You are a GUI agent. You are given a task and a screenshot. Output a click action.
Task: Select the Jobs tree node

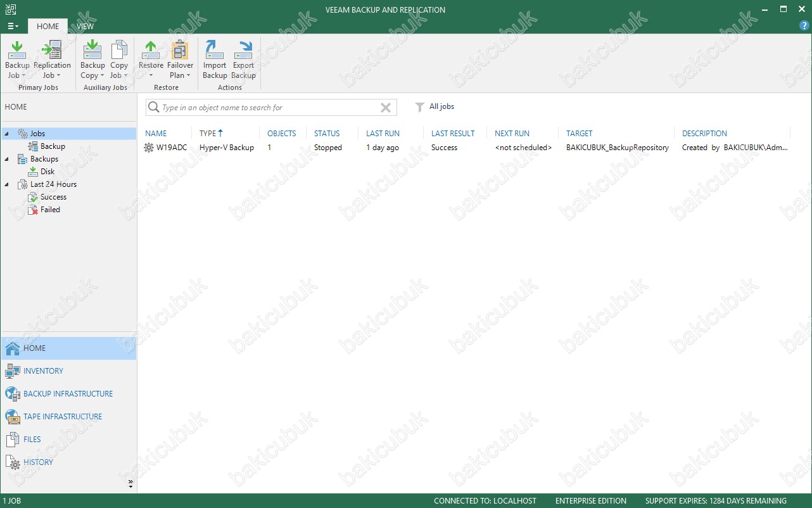click(x=37, y=134)
